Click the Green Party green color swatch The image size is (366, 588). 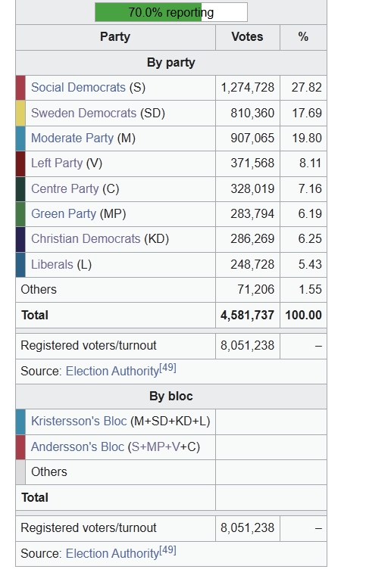(x=20, y=214)
